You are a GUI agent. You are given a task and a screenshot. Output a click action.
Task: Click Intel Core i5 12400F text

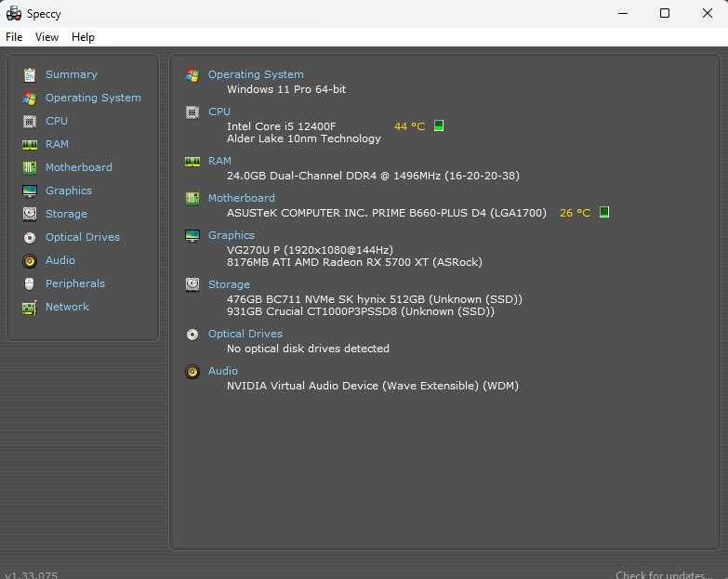coord(282,126)
